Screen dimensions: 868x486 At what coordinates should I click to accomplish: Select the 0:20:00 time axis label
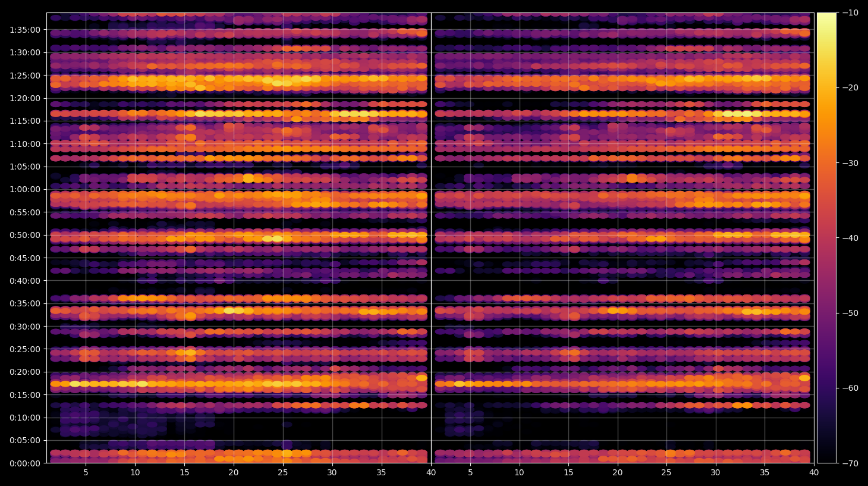pyautogui.click(x=25, y=372)
